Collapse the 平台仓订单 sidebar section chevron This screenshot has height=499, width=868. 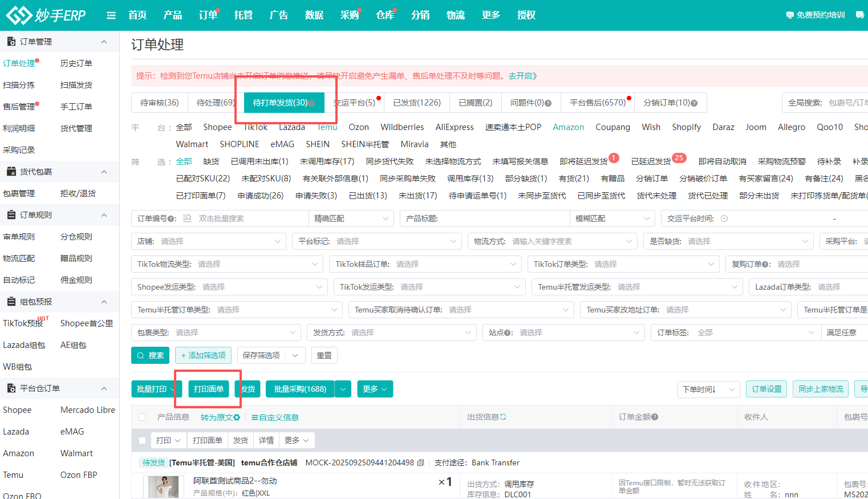[x=104, y=388]
